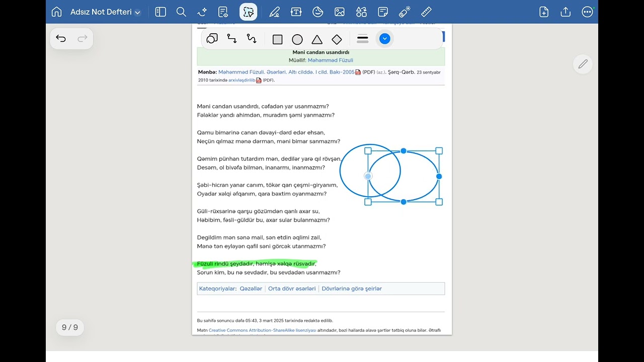
Task: Open the Qəzəllər category link
Action: [251, 289]
